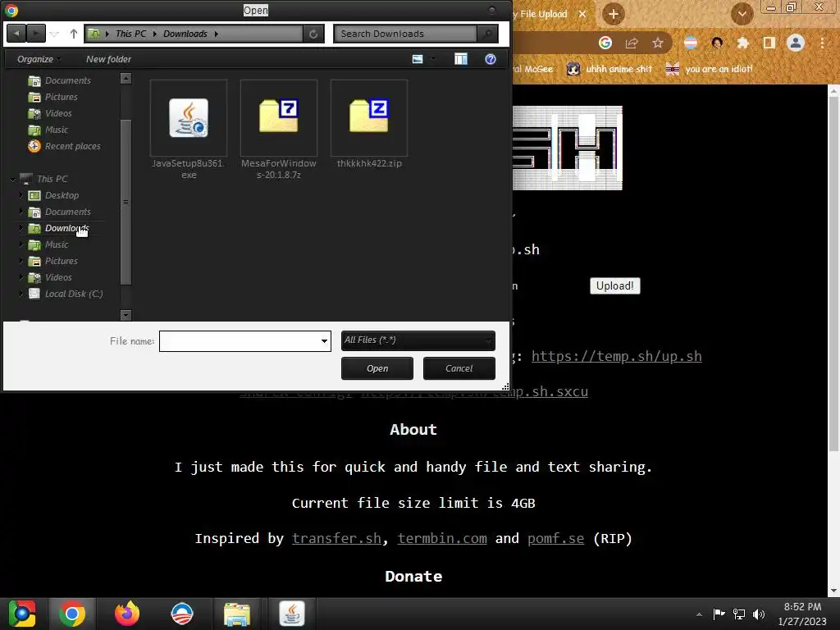Viewport: 840px width, 630px height.
Task: Bookmark this page star icon
Action: point(657,43)
